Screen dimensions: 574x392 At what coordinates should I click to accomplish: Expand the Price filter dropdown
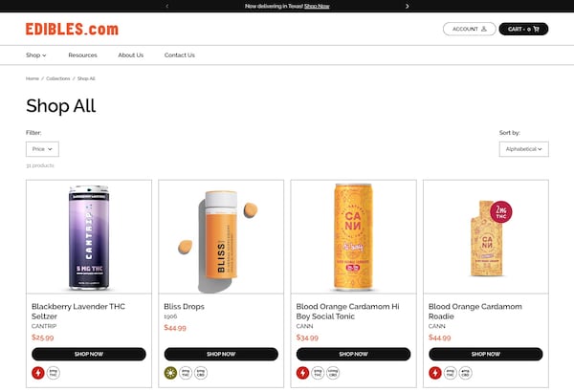click(42, 149)
